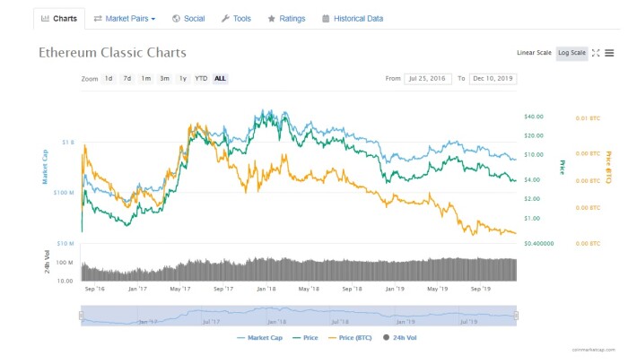
Task: Toggle the Market Cap series in legend
Action: click(x=259, y=338)
